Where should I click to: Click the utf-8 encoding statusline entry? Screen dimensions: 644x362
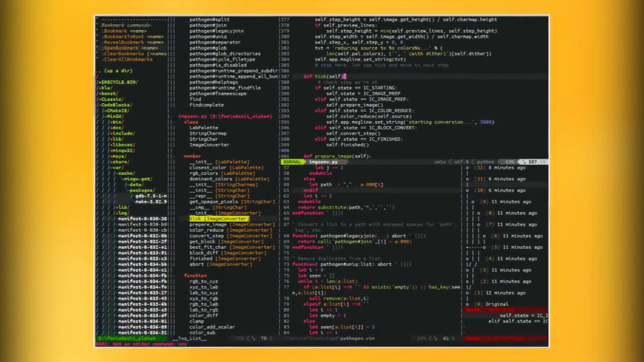point(461,162)
